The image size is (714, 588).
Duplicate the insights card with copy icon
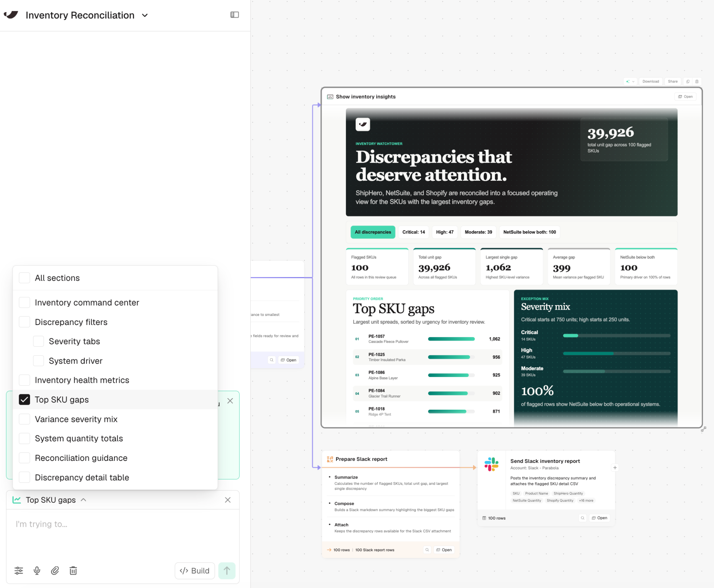688,82
